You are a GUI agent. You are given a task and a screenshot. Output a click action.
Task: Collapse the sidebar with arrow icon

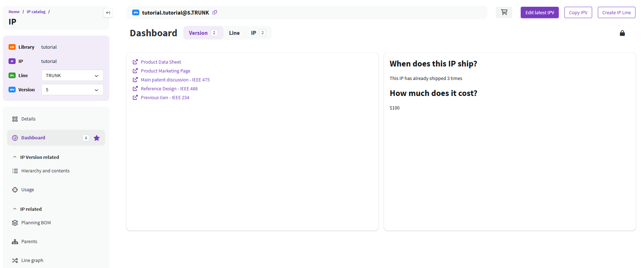tap(108, 13)
